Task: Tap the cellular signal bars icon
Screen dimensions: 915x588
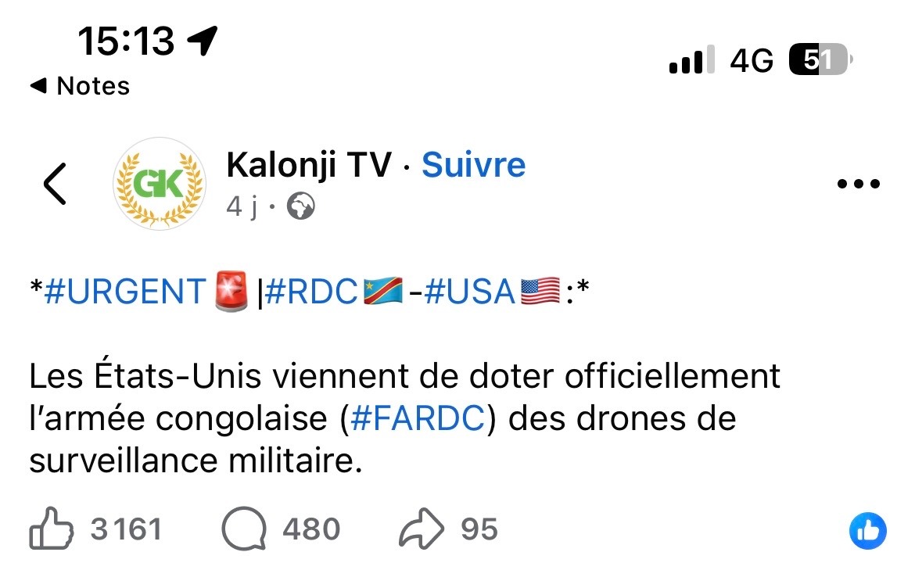Action: point(691,60)
